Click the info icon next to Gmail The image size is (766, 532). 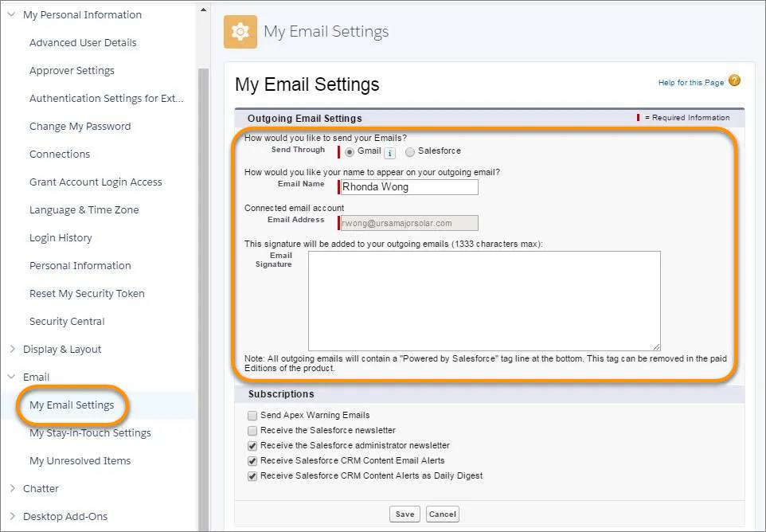click(389, 154)
